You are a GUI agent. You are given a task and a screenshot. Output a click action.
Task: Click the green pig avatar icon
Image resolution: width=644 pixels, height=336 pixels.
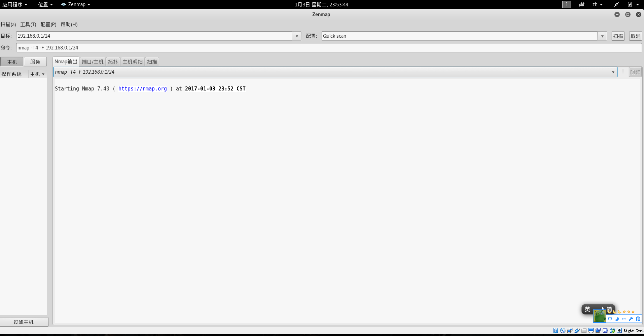tap(599, 316)
